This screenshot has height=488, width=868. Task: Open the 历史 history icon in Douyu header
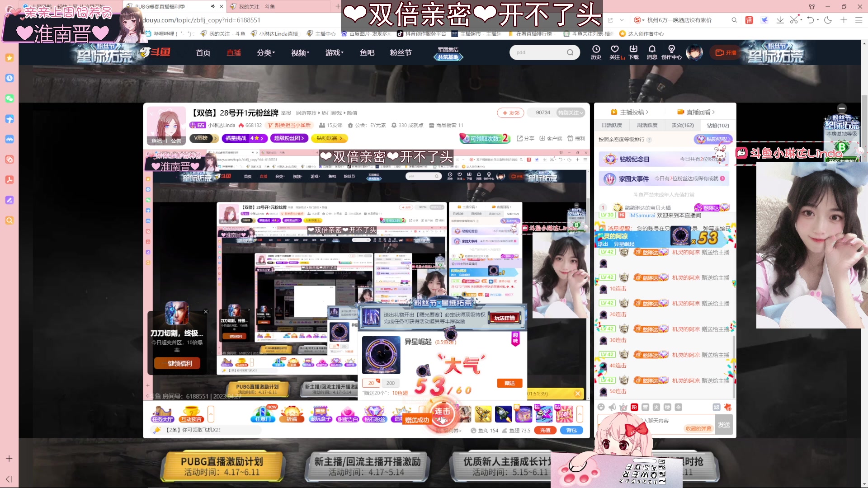coord(596,52)
